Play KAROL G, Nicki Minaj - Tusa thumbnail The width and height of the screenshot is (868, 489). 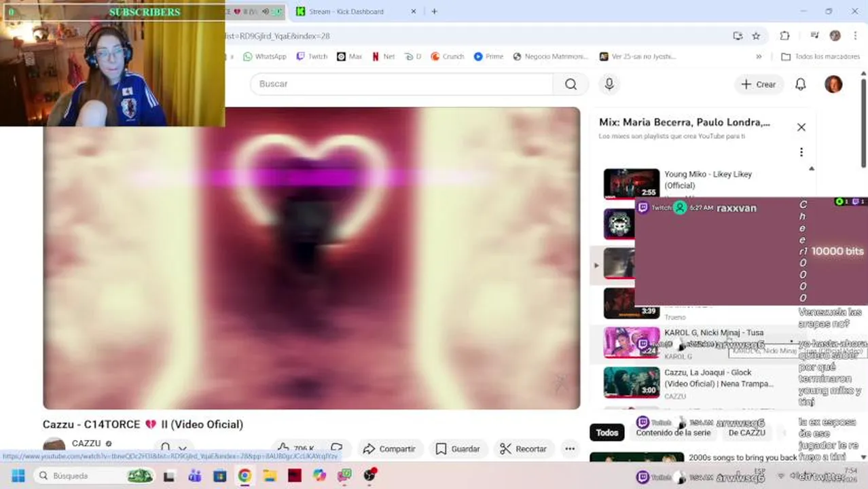tap(632, 343)
